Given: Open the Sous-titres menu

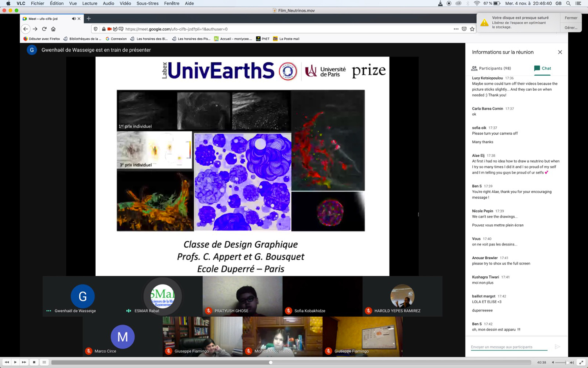Looking at the screenshot, I should 147,3.
